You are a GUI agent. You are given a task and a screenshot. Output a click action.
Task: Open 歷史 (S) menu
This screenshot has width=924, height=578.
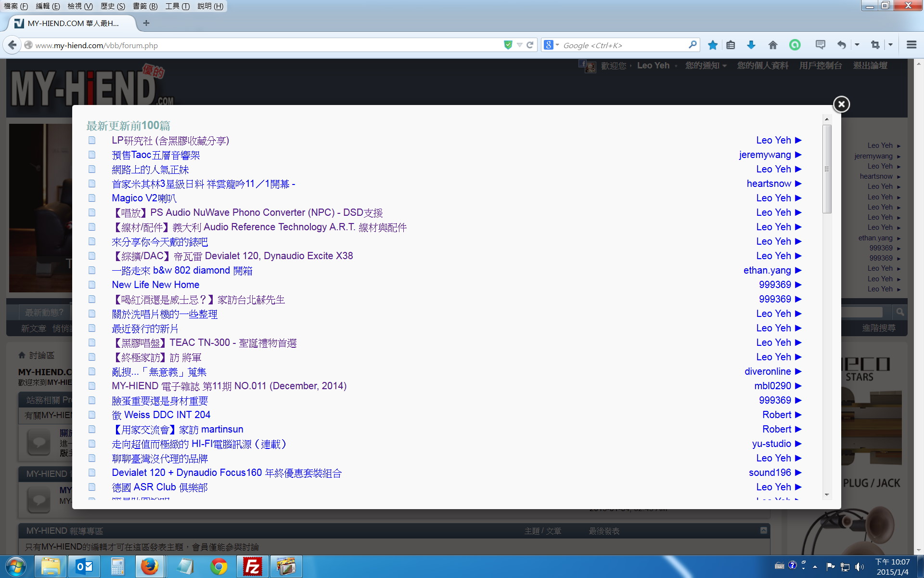click(113, 6)
